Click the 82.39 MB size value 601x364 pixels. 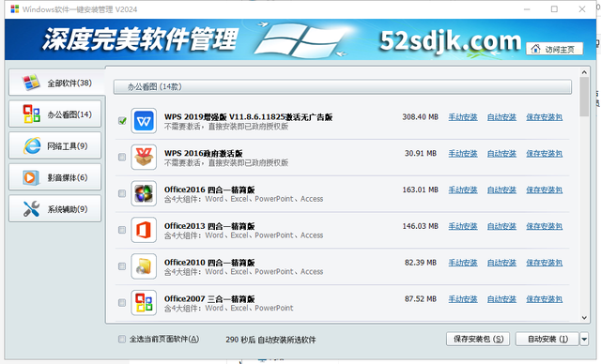coord(421,263)
